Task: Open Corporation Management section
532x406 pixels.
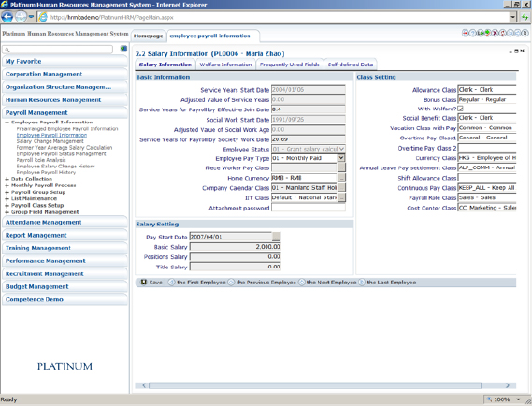Action: click(x=65, y=74)
